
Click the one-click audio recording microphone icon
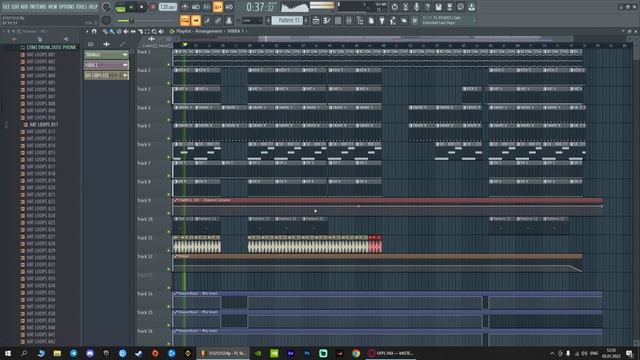pyautogui.click(x=416, y=7)
